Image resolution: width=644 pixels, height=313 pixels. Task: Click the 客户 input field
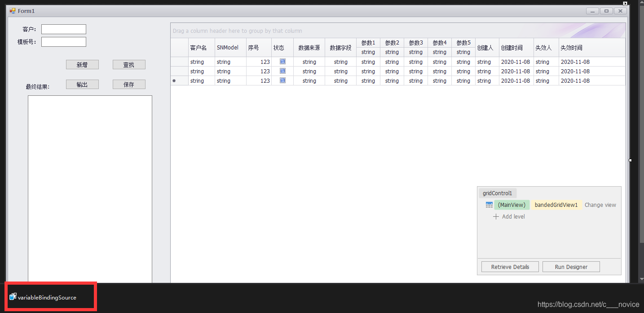[x=64, y=29]
